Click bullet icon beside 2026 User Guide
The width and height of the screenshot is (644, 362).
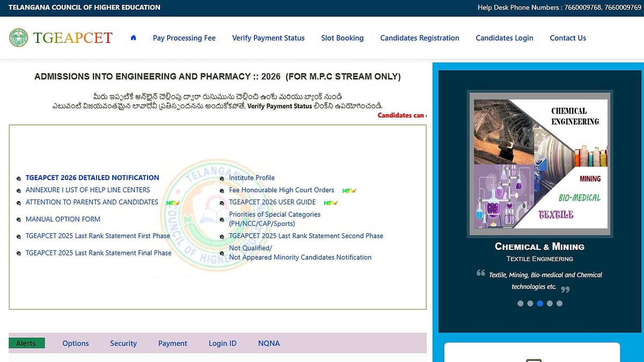point(223,203)
